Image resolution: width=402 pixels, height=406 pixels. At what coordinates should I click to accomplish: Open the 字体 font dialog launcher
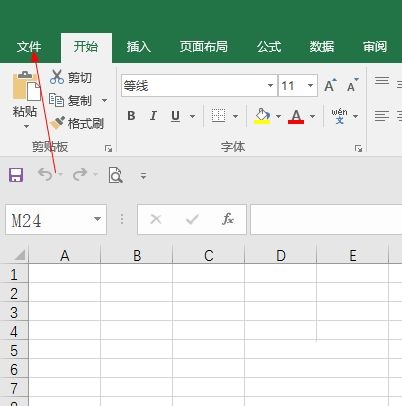coord(358,148)
